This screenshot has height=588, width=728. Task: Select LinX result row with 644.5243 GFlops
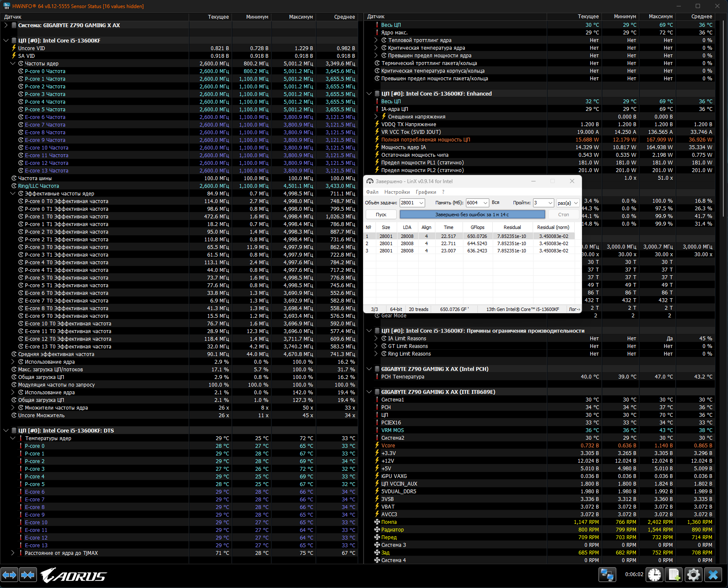point(470,243)
